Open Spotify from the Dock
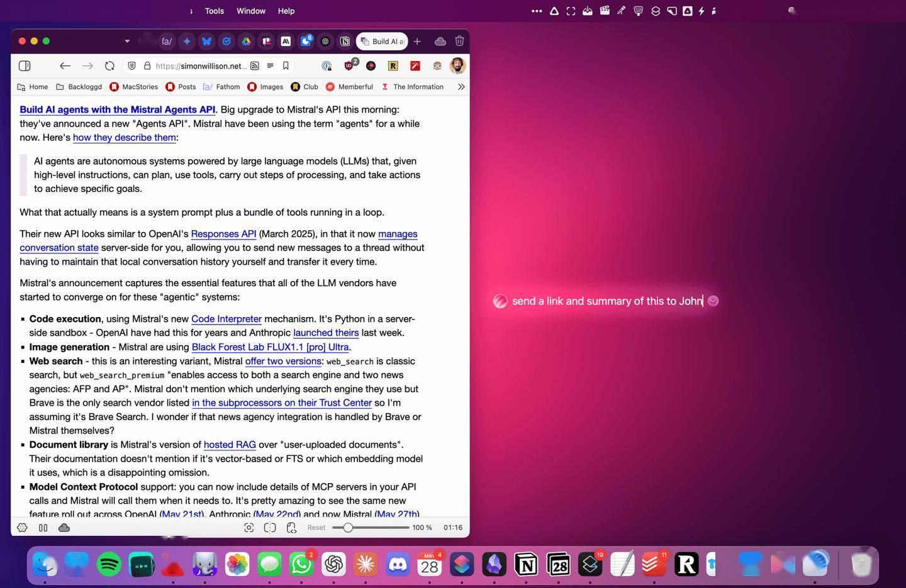 click(109, 564)
